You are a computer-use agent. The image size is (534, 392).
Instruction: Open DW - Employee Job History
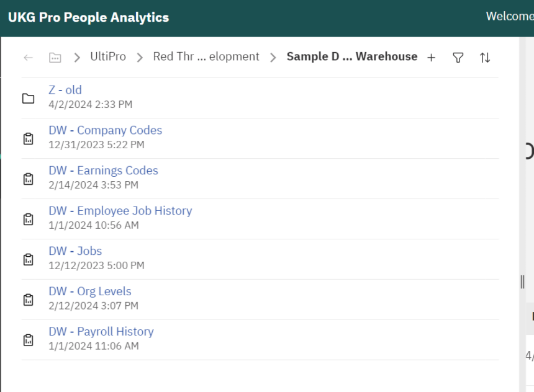(x=120, y=210)
